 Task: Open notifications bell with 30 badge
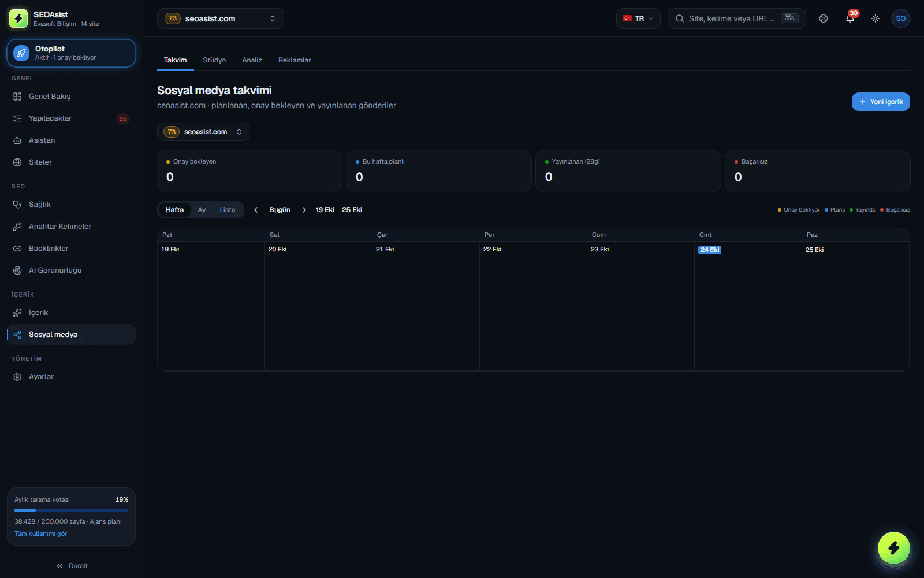pos(850,18)
